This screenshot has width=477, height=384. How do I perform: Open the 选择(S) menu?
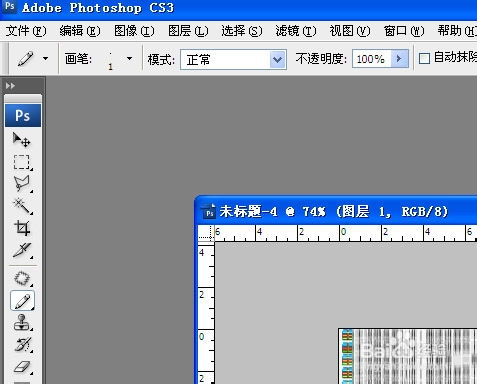242,31
